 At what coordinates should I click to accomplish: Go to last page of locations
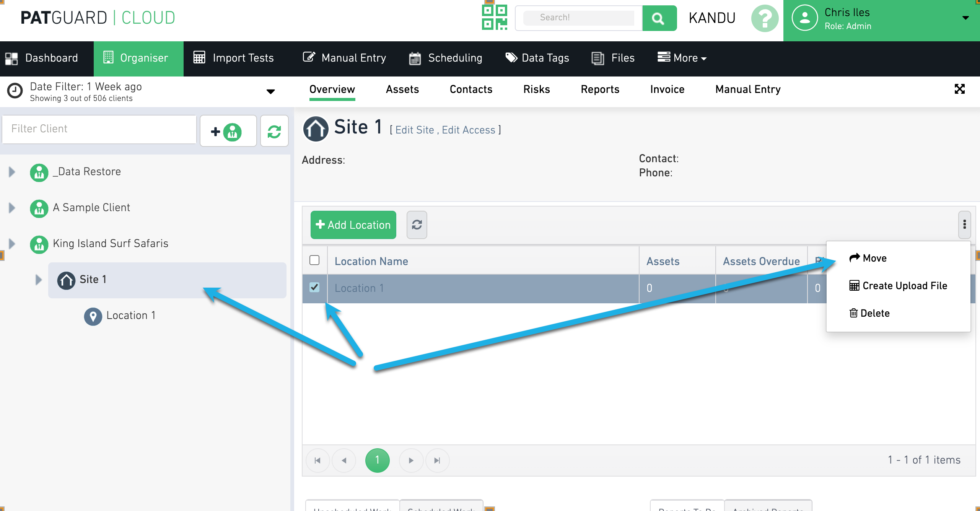click(437, 461)
